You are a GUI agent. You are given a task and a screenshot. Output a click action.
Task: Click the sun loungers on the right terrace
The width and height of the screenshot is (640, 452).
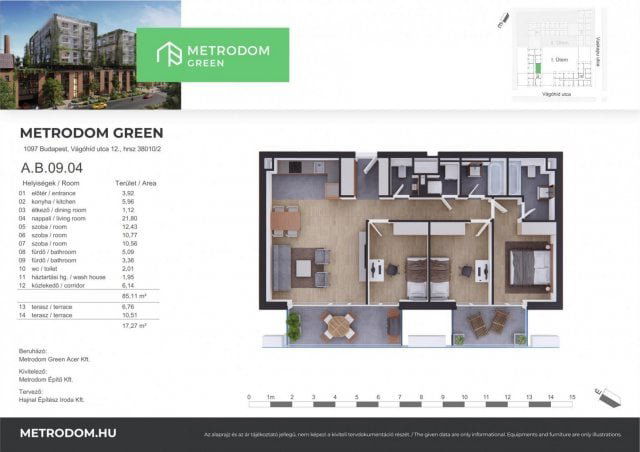tap(488, 323)
